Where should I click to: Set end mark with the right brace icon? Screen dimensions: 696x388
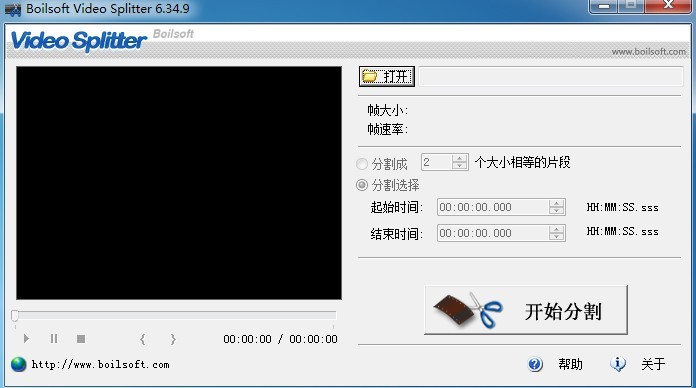tap(173, 339)
